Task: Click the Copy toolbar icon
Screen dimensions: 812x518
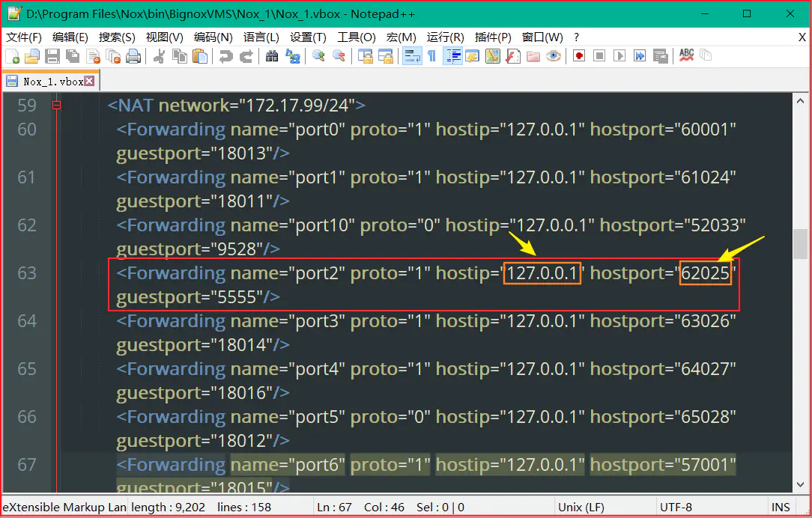Action: tap(180, 56)
